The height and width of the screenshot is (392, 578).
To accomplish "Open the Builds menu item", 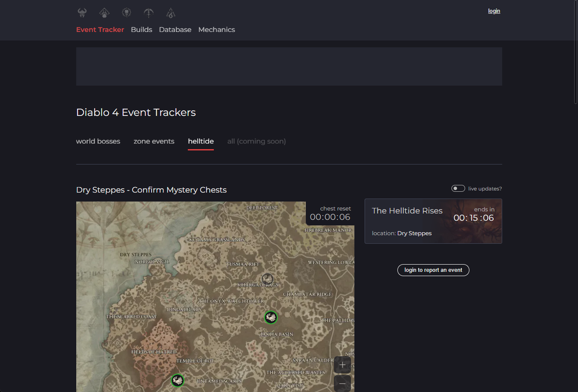I will [x=141, y=29].
